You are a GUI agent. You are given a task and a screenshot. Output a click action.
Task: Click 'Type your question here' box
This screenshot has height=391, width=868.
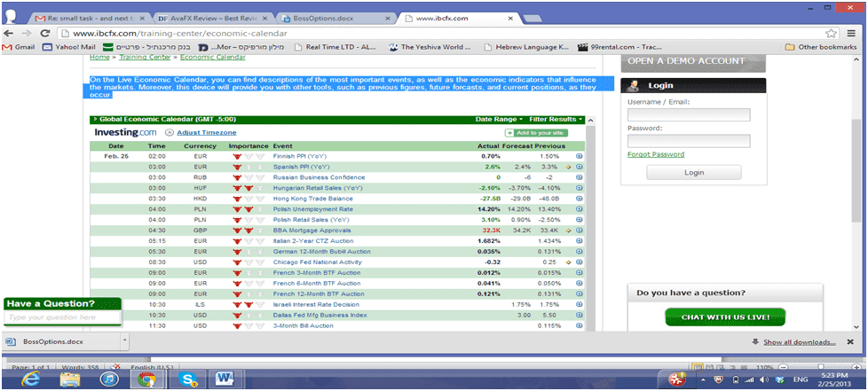(62, 317)
